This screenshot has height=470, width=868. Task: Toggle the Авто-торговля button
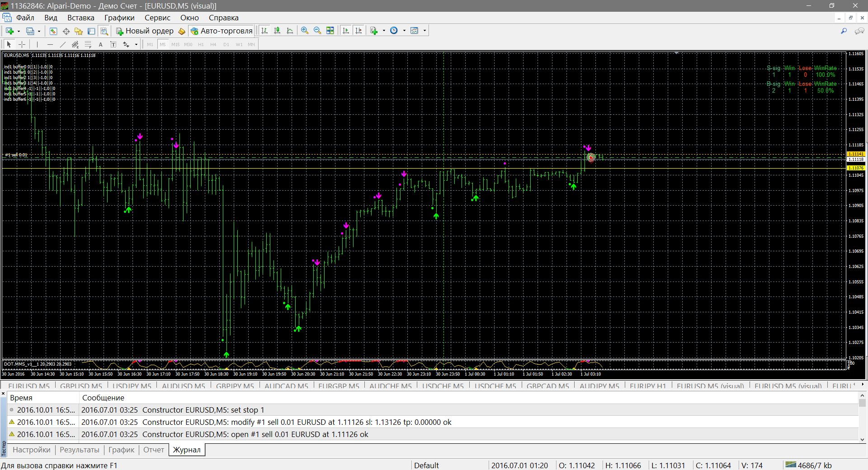tap(222, 31)
